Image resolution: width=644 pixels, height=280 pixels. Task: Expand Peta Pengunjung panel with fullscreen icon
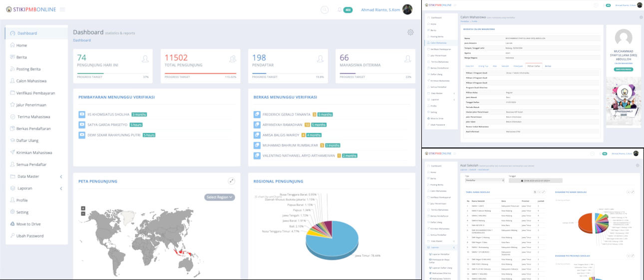click(232, 181)
